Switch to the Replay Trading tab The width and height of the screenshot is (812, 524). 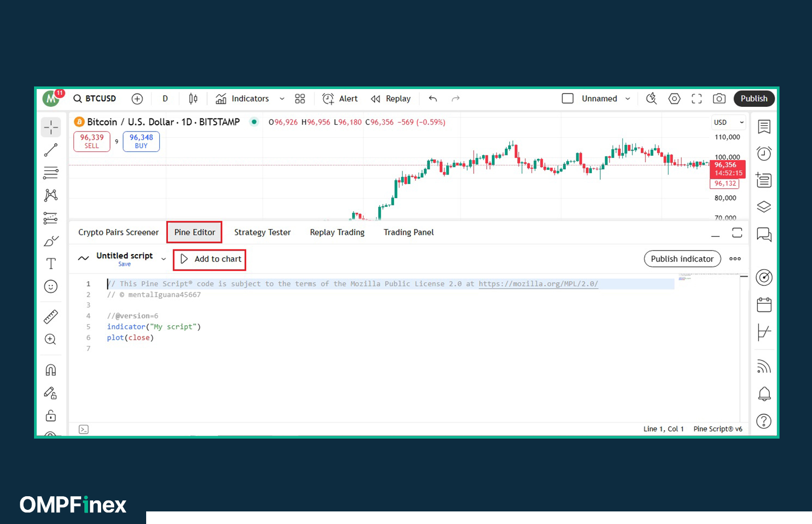coord(337,232)
